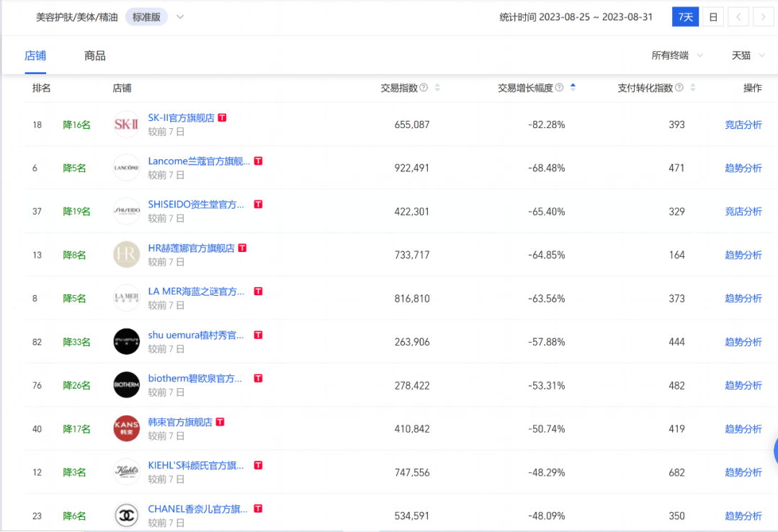Open SHISEIDO资生堂官方 store link
The height and width of the screenshot is (532, 778).
click(196, 204)
